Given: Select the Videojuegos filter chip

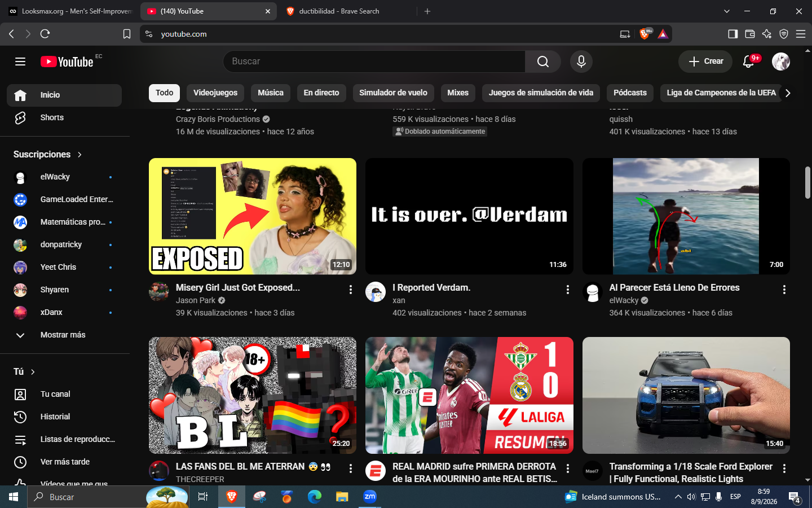Looking at the screenshot, I should tap(215, 93).
